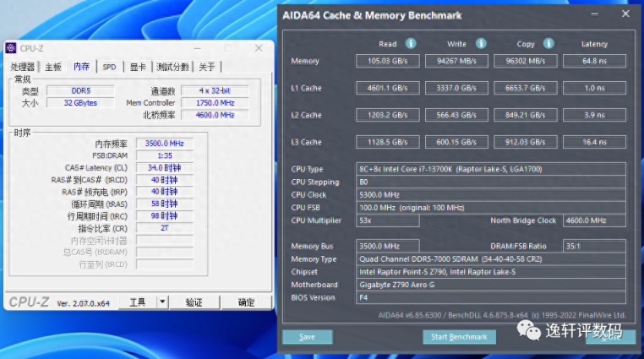Click the 32 GBytes size value in CPU-Z
Image resolution: width=644 pixels, height=359 pixels.
[x=80, y=103]
